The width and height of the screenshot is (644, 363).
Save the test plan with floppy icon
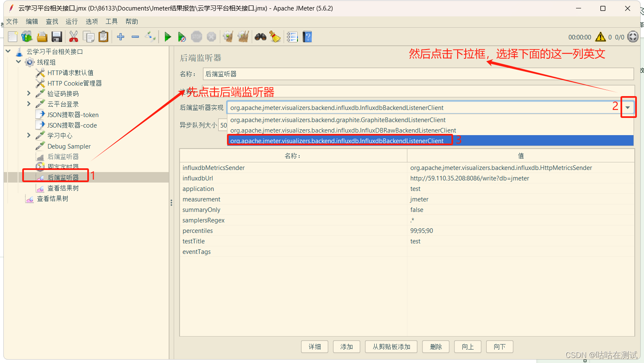click(57, 37)
